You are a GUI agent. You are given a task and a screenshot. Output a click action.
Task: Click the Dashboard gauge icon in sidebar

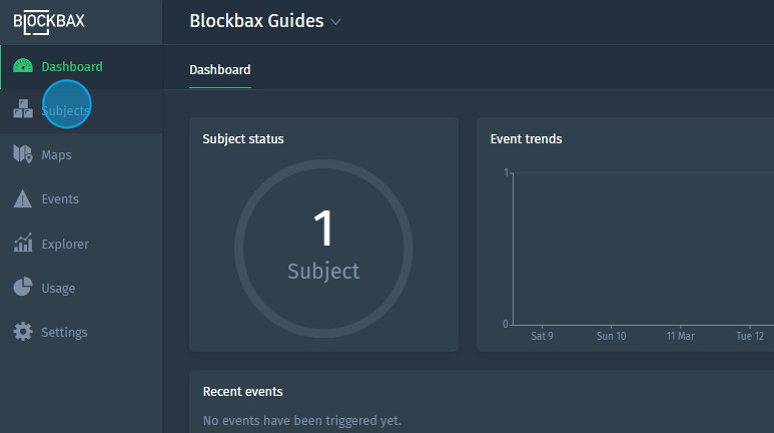(x=22, y=67)
